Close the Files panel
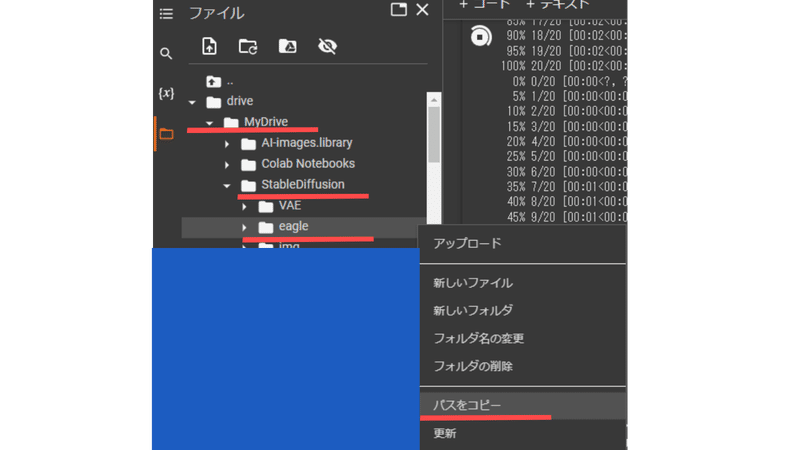The height and width of the screenshot is (450, 800). click(x=422, y=10)
